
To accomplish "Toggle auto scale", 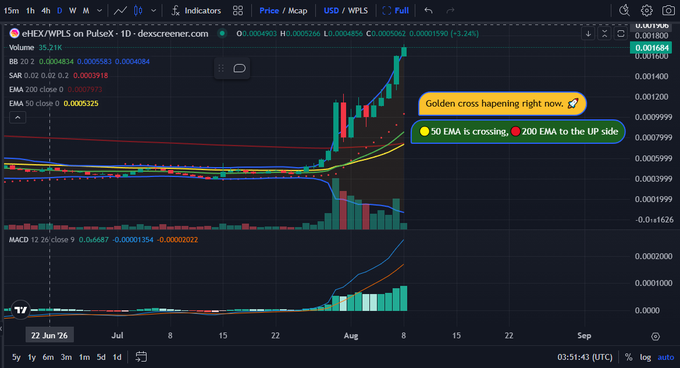I will pyautogui.click(x=666, y=357).
